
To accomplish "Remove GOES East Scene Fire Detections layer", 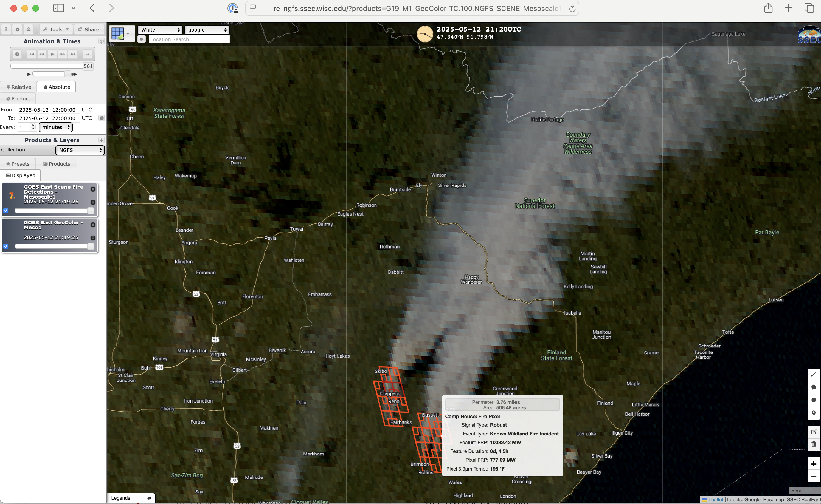I will 93,189.
